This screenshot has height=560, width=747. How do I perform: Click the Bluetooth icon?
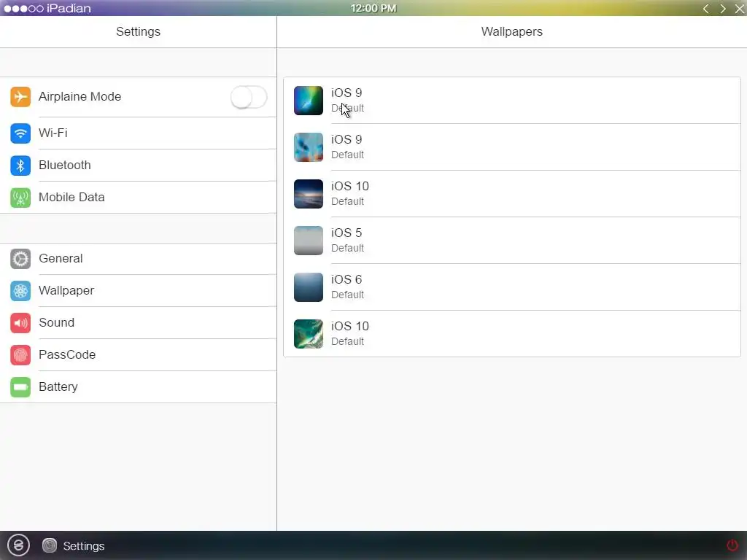(x=20, y=166)
